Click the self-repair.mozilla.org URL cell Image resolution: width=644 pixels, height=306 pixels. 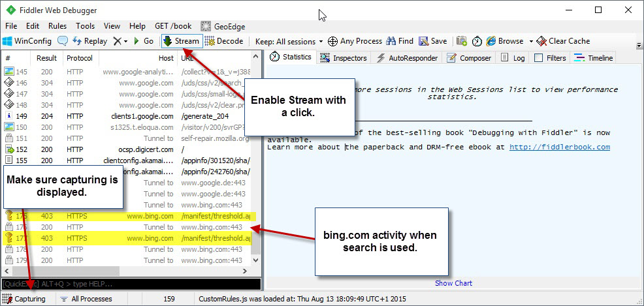click(x=216, y=138)
